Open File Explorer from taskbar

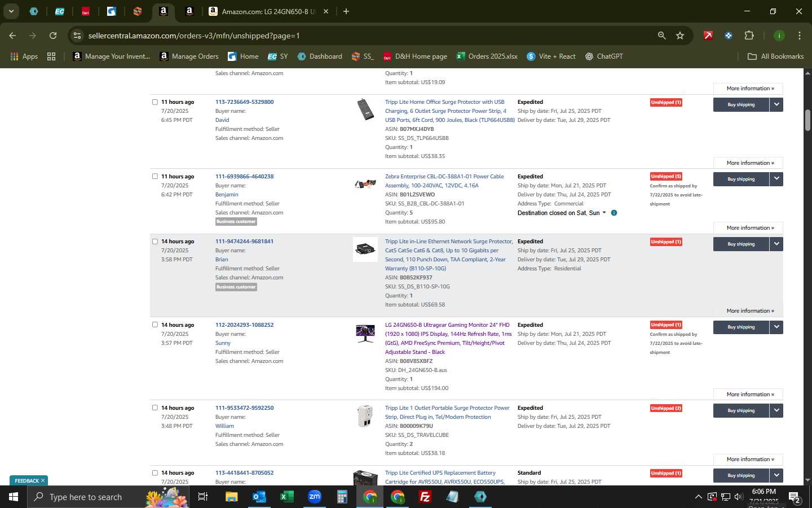tap(232, 497)
